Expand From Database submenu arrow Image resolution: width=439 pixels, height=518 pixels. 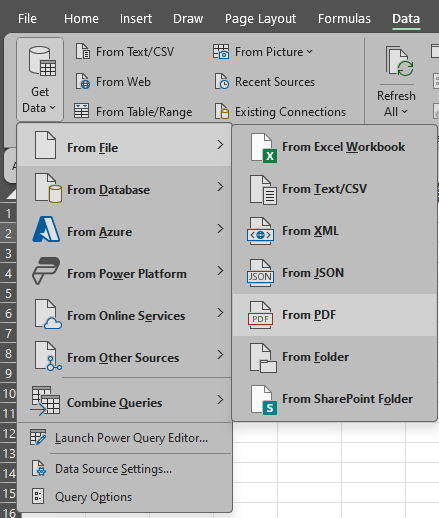point(220,187)
